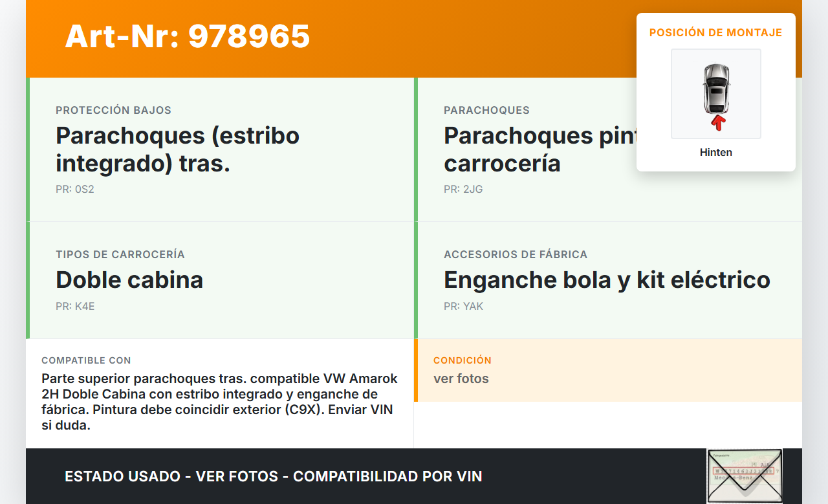Click the PR: K4E code
This screenshot has height=504, width=828.
[75, 307]
